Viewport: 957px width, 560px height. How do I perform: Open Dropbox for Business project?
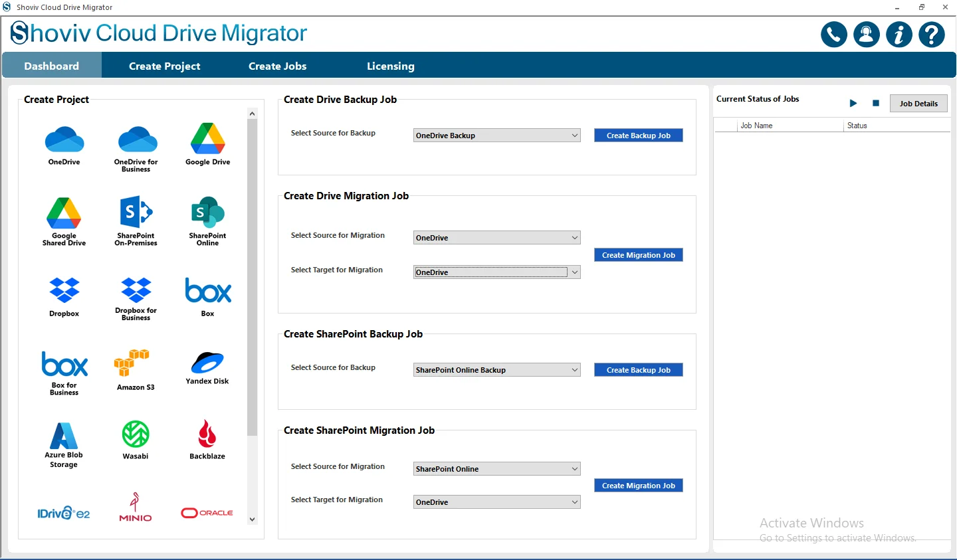pyautogui.click(x=136, y=290)
